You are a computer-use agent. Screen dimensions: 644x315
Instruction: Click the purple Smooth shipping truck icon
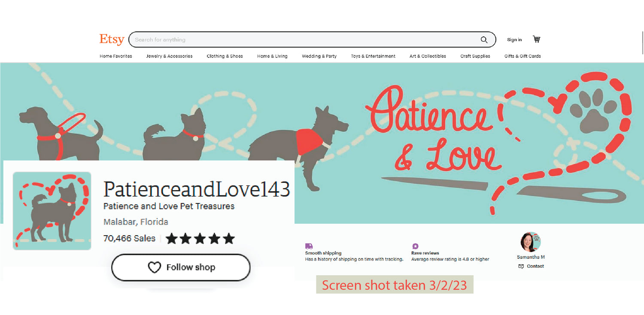(309, 246)
